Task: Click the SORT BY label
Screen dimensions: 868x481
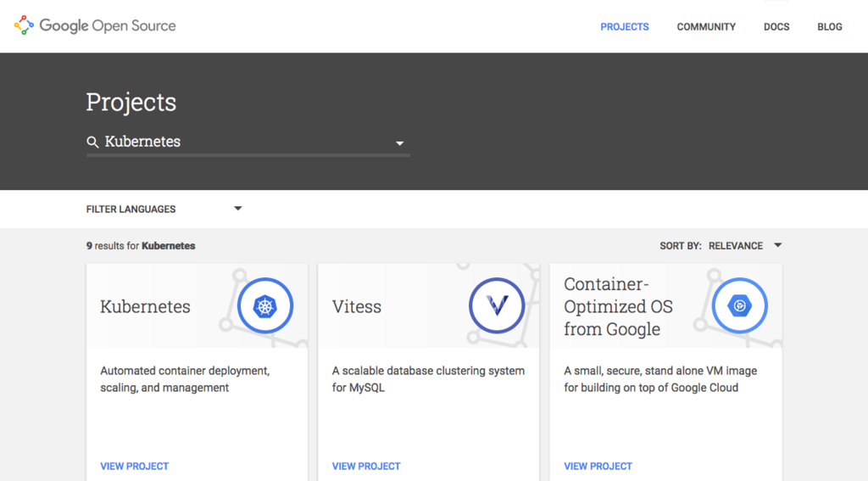Action: point(681,245)
